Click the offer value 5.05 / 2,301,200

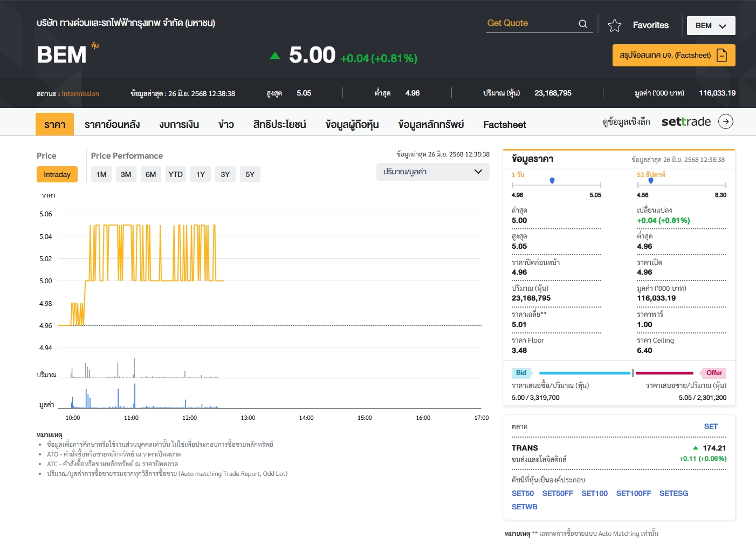click(x=703, y=398)
